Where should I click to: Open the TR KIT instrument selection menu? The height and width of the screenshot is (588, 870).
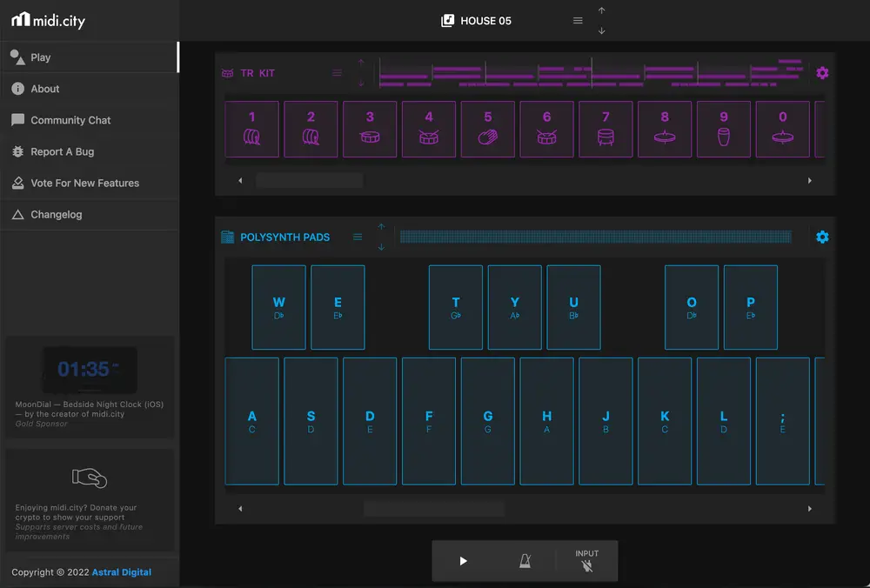337,73
